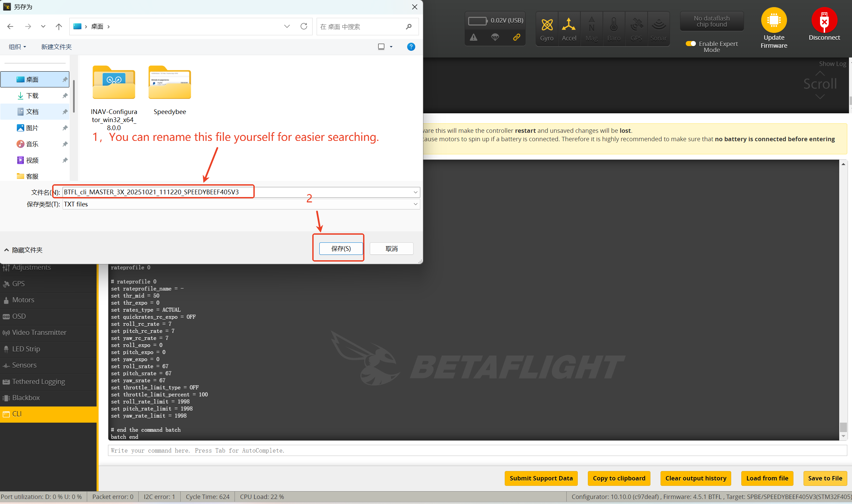Toggle Enable Expert Mode switch
The height and width of the screenshot is (504, 852).
[x=690, y=43]
